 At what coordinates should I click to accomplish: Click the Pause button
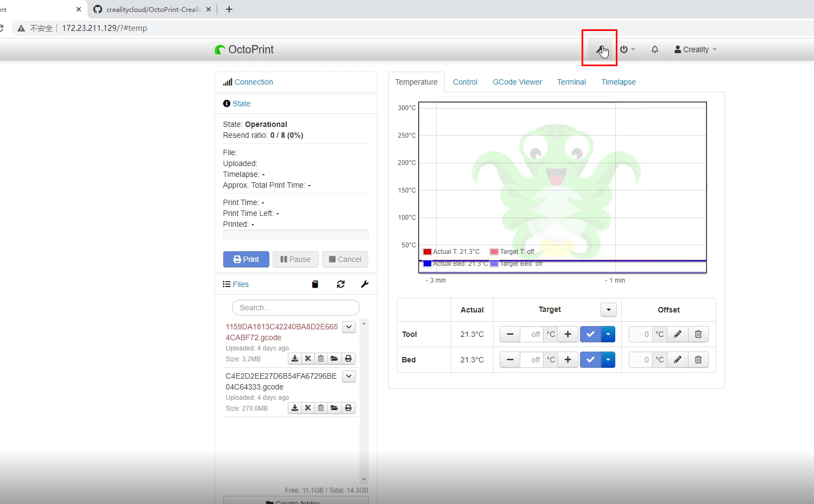coord(295,259)
